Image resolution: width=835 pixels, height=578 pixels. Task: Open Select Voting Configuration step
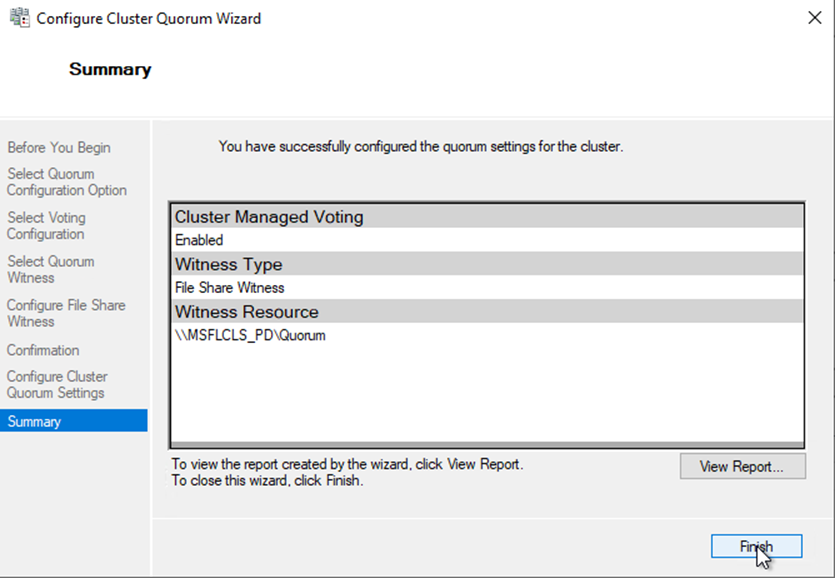pos(46,226)
